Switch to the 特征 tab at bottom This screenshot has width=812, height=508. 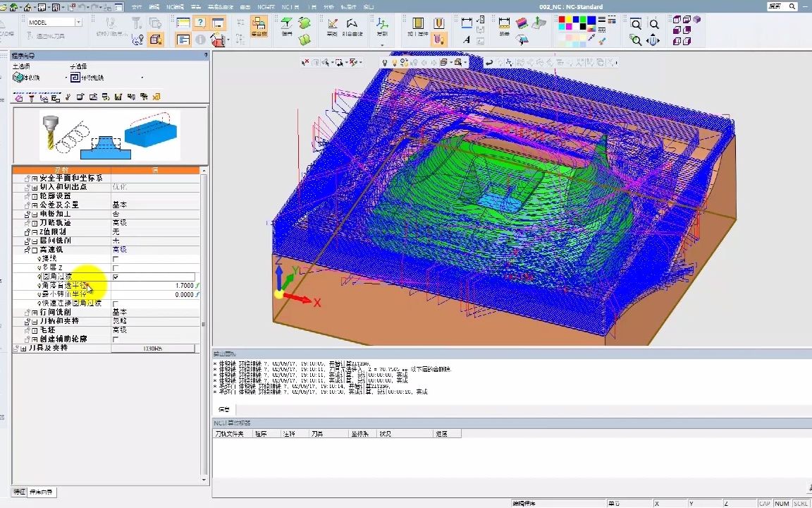click(x=19, y=491)
